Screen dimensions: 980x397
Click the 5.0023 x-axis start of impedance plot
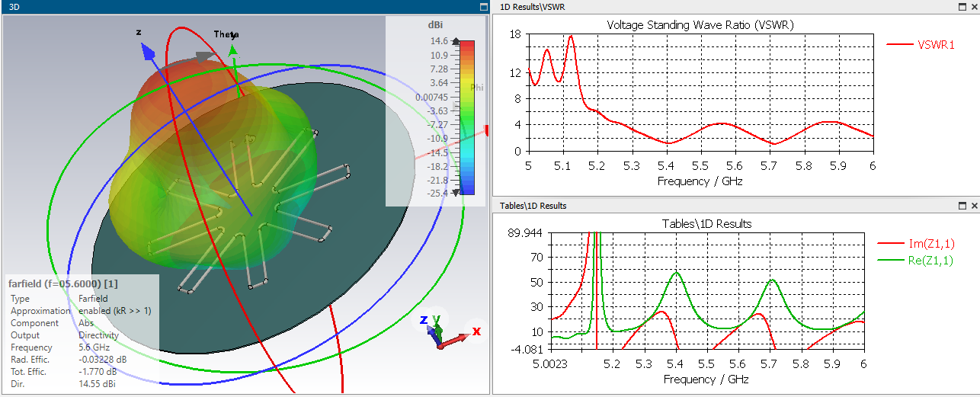[549, 365]
